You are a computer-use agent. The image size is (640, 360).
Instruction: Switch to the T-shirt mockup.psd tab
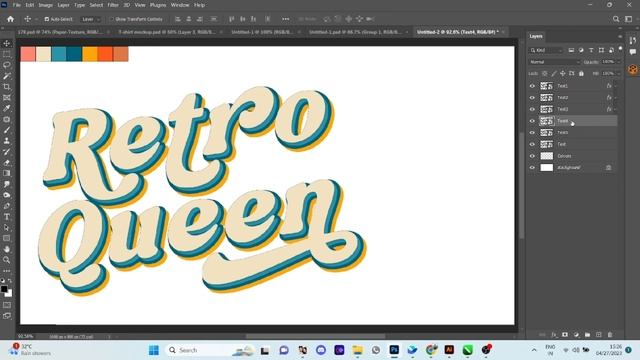point(167,32)
